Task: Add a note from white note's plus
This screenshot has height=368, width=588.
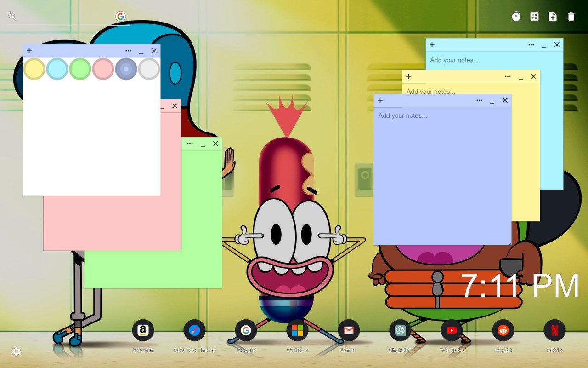Action: [x=29, y=51]
